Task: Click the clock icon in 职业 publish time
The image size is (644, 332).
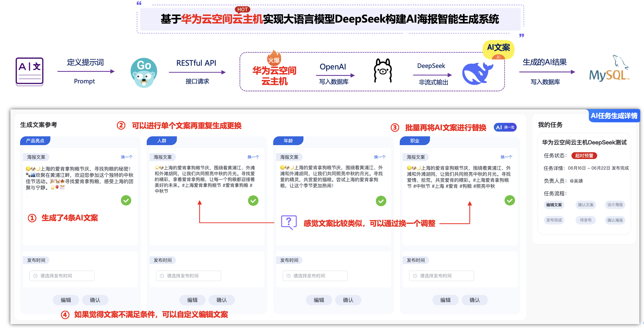Action: [x=415, y=276]
